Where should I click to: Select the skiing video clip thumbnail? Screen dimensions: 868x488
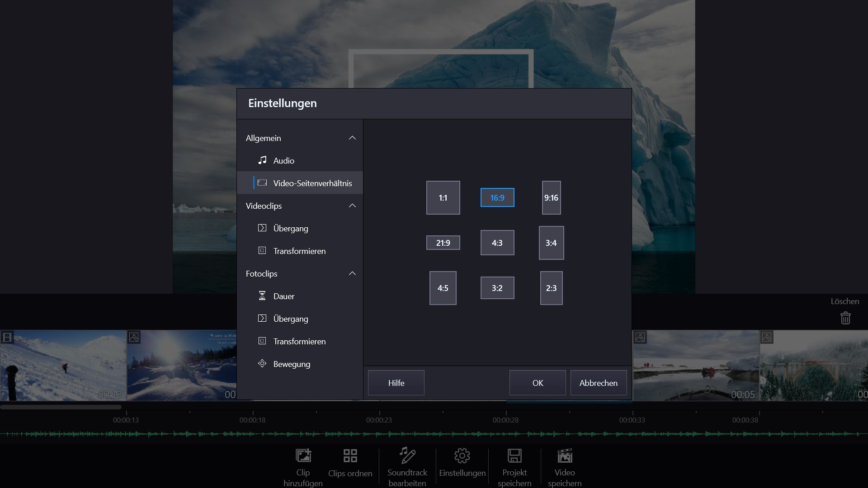[63, 366]
